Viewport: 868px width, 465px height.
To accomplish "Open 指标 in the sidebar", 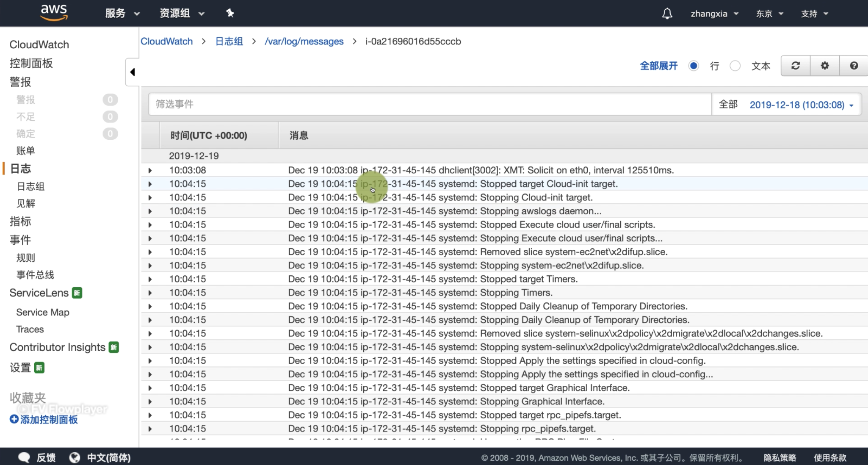I will tap(20, 221).
